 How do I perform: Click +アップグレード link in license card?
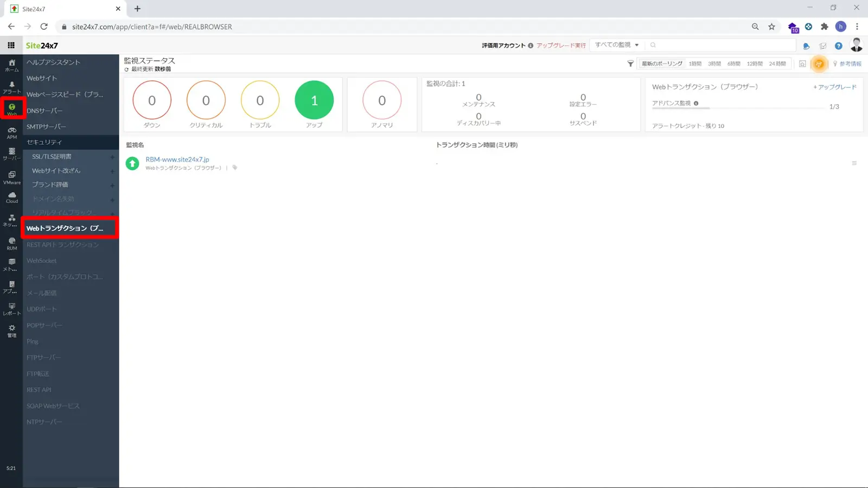(834, 87)
